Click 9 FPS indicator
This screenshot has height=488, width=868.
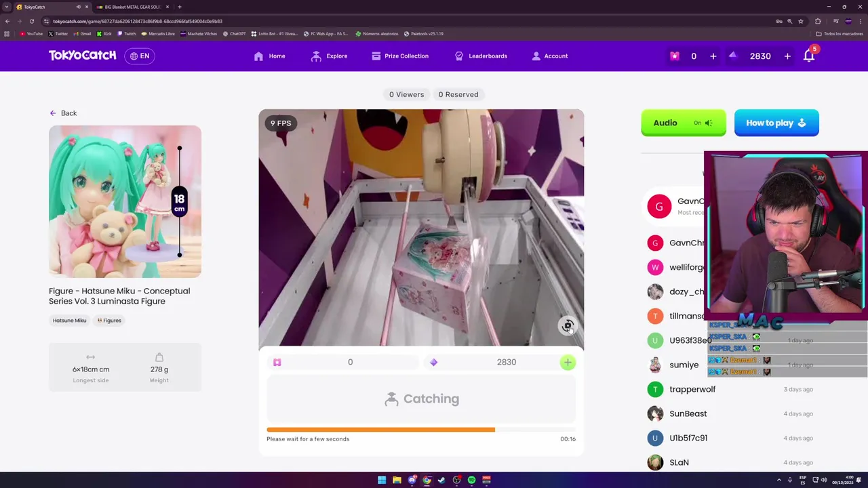281,123
